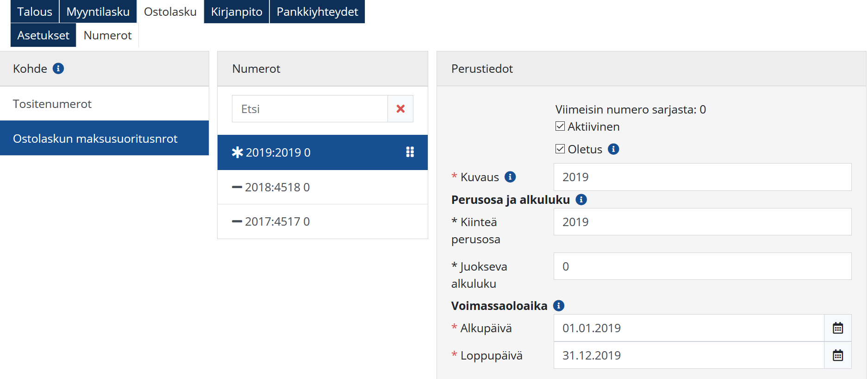Click the info icon next to Kuvaus
Image resolution: width=868 pixels, height=379 pixels.
(510, 177)
